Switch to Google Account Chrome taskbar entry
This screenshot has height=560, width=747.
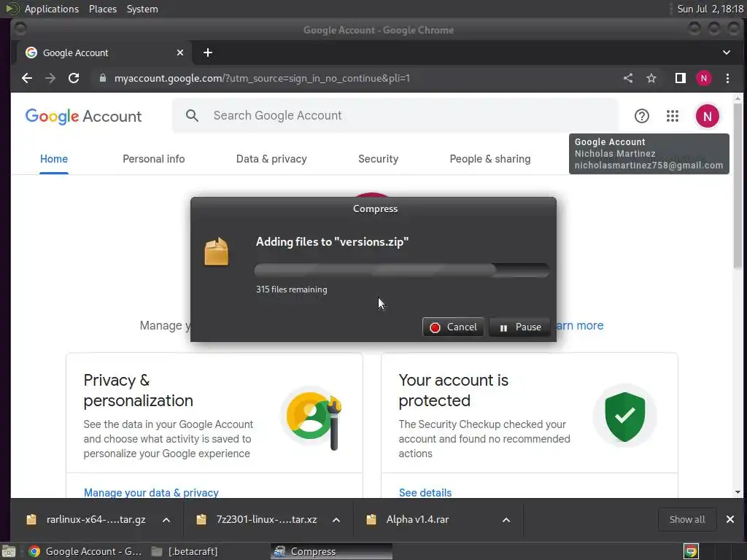coord(85,551)
